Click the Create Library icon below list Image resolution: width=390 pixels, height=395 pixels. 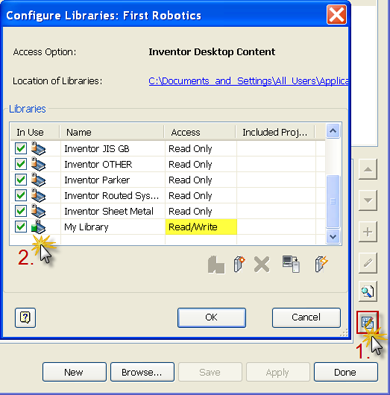tap(239, 264)
